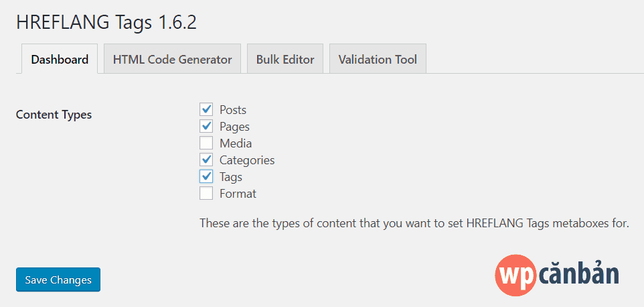Click the 'Pages' label text

click(234, 127)
